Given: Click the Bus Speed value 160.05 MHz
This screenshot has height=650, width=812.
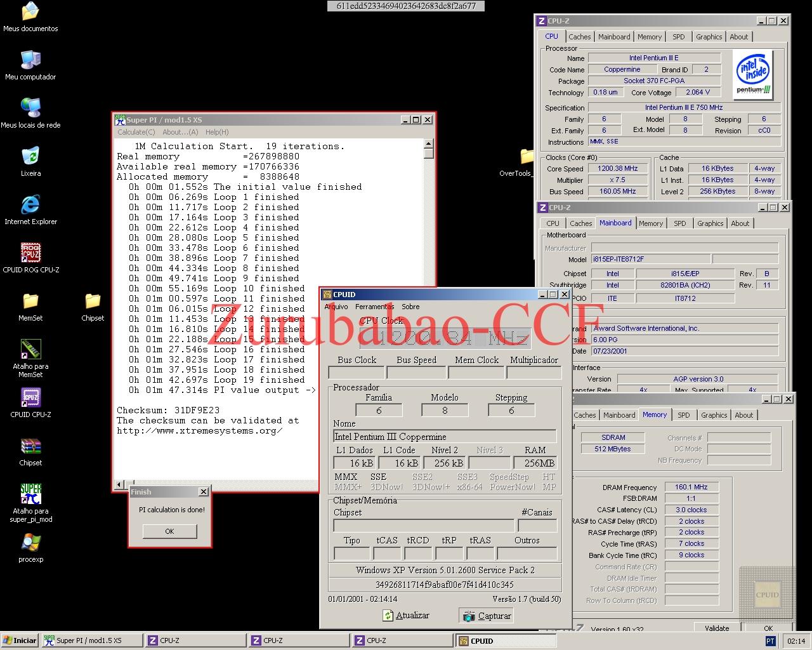Looking at the screenshot, I should 618,191.
